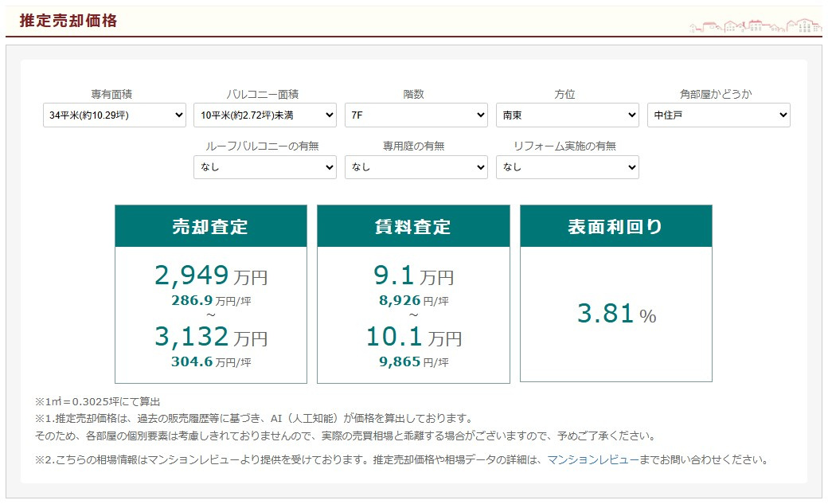Select the 方位 dropdown showing 南東
828x504 pixels.
pyautogui.click(x=567, y=115)
